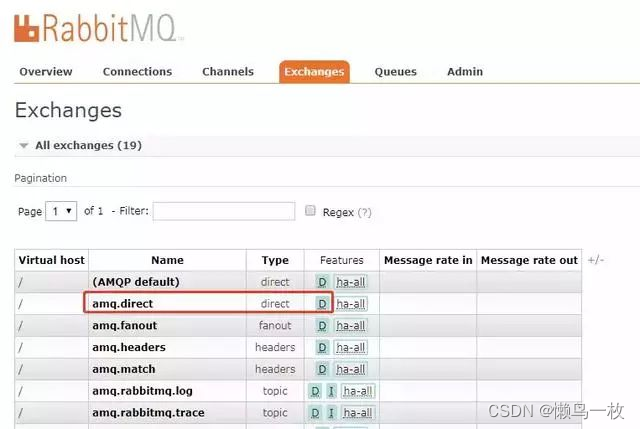Image resolution: width=640 pixels, height=429 pixels.
Task: Open the amq.rabbitmq.log exchange
Action: coord(142,391)
